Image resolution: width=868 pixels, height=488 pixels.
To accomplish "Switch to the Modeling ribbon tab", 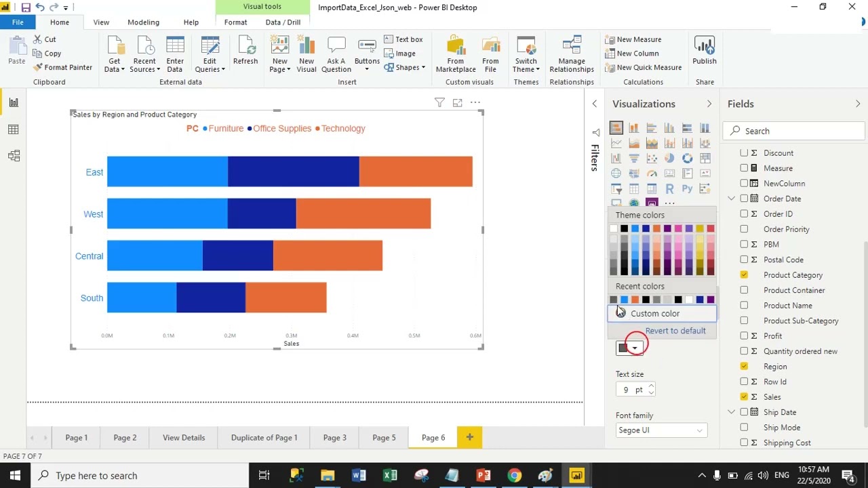I will pos(144,22).
